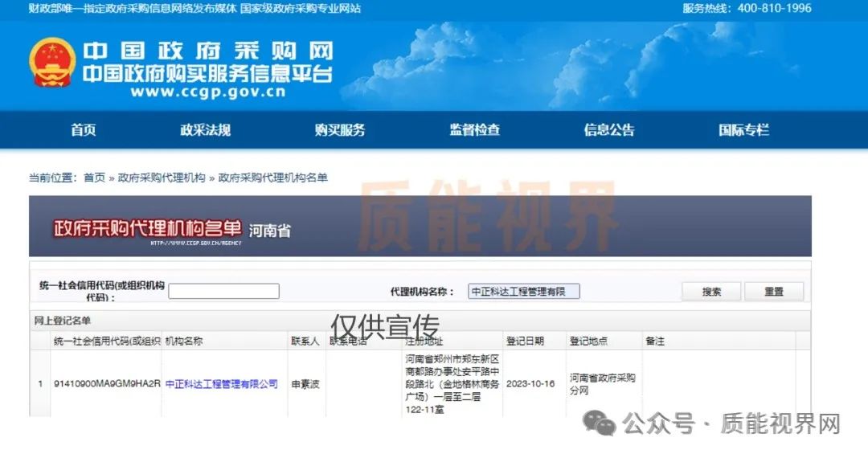This screenshot has width=868, height=458.
Task: Go to 购买服务 in navigation bar
Action: point(340,130)
